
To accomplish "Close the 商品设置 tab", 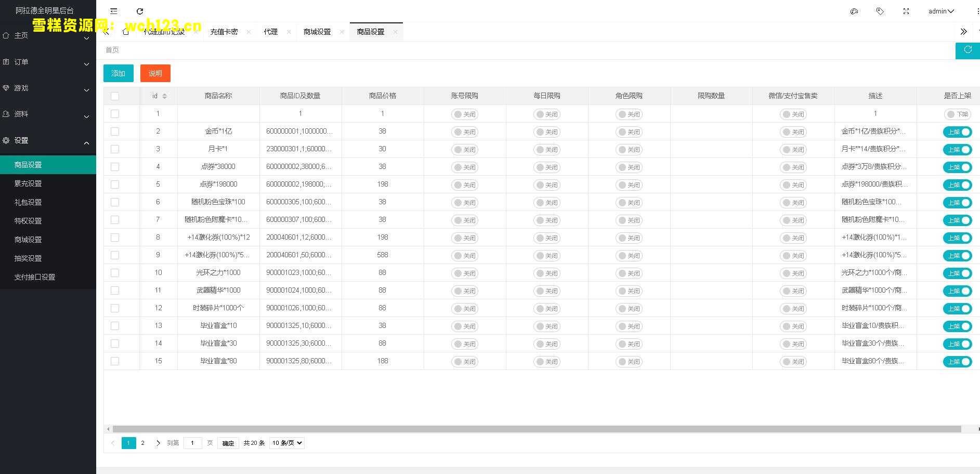I will pos(395,32).
